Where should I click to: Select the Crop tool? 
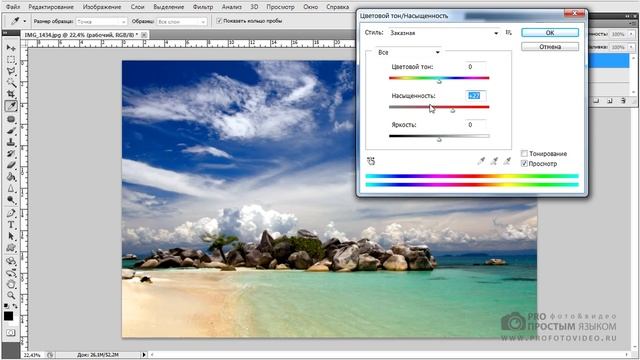(x=11, y=95)
